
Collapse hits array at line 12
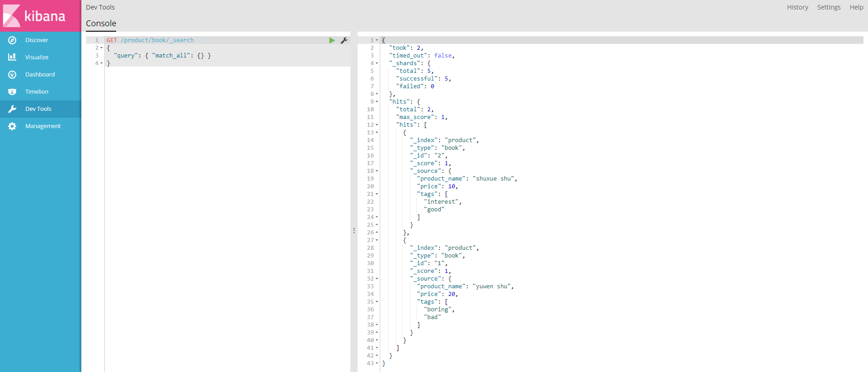(x=377, y=125)
